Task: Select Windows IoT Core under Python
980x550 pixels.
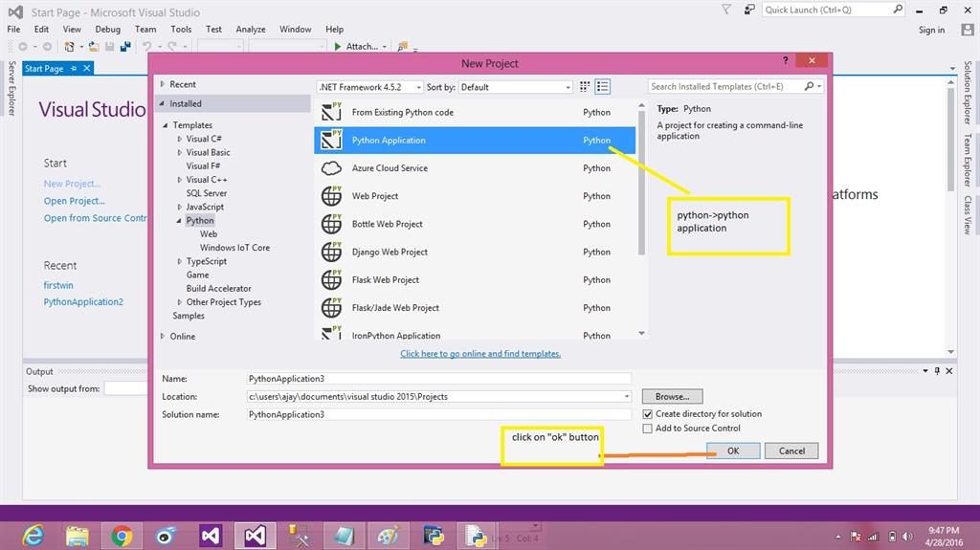Action: click(x=234, y=248)
